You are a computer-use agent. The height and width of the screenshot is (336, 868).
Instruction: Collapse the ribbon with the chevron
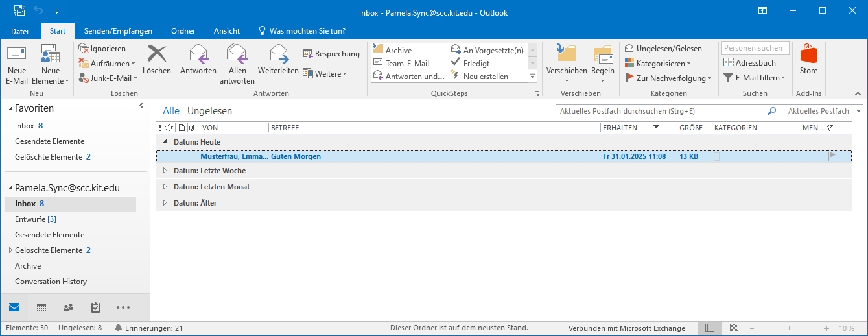click(859, 94)
